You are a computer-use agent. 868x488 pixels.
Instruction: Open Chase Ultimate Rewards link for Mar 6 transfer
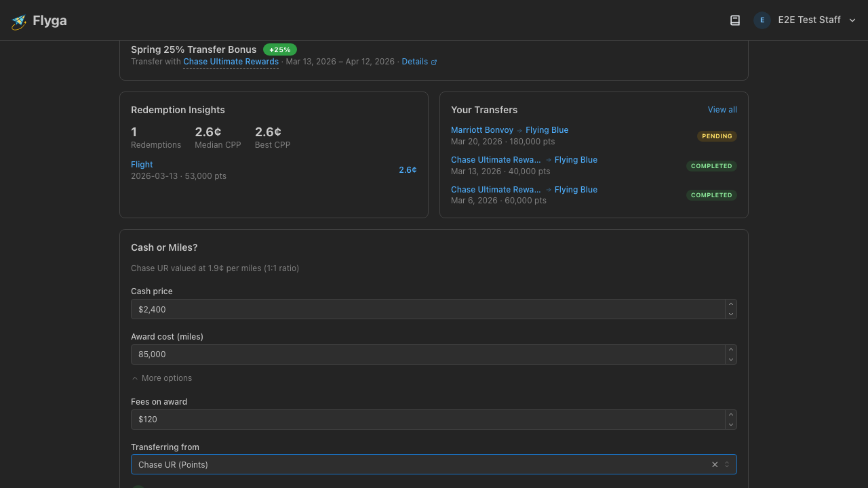pyautogui.click(x=496, y=190)
